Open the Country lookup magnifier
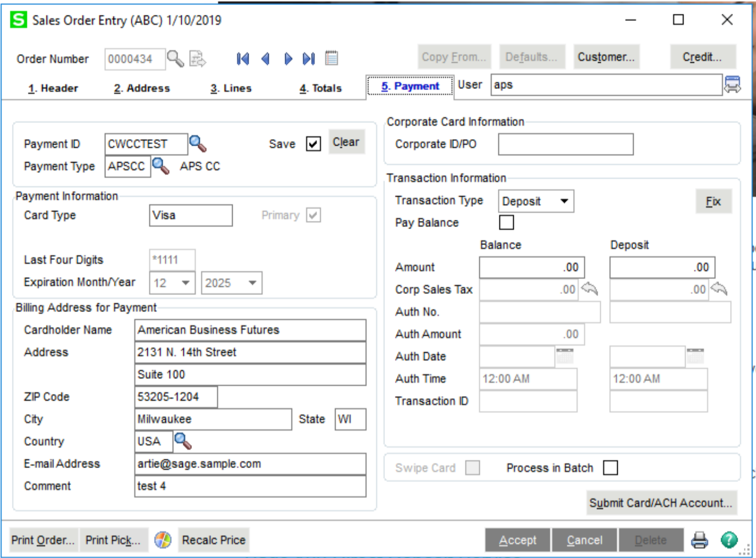Viewport: 756px width, 558px height. coord(181,441)
